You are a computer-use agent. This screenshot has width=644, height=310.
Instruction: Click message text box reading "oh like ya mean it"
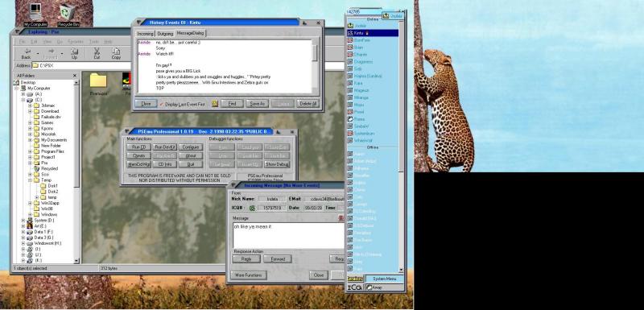coord(288,235)
